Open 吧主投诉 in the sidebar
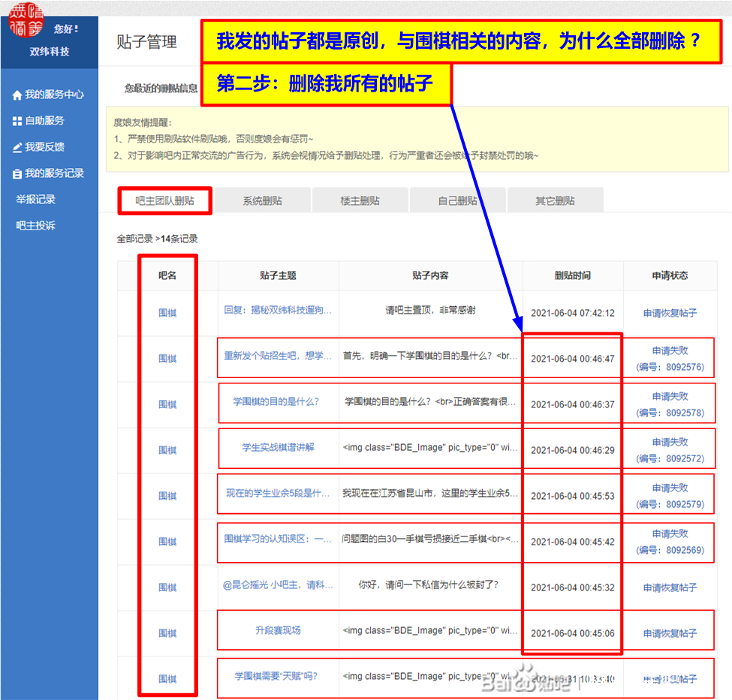The image size is (732, 700). pos(36,226)
